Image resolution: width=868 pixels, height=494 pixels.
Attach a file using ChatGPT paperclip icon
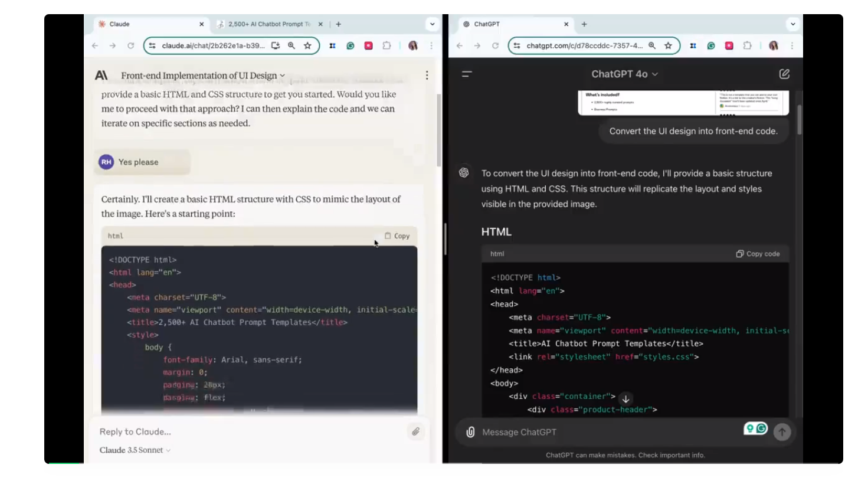(470, 432)
